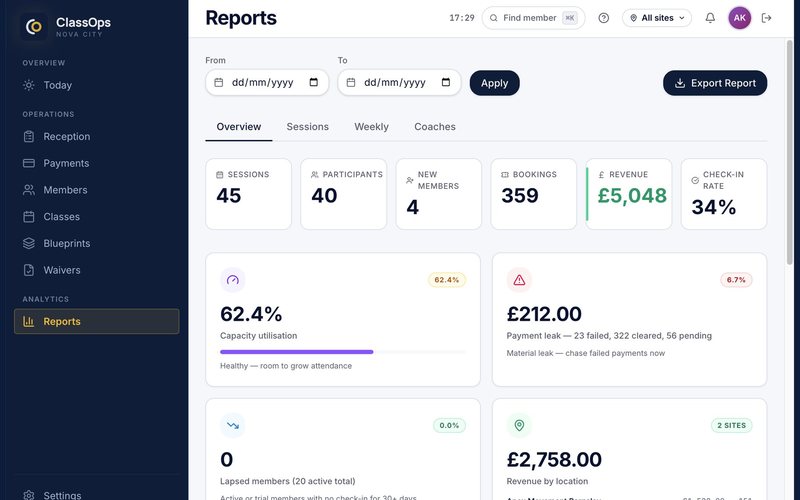Click the location pin in All sites

(633, 18)
